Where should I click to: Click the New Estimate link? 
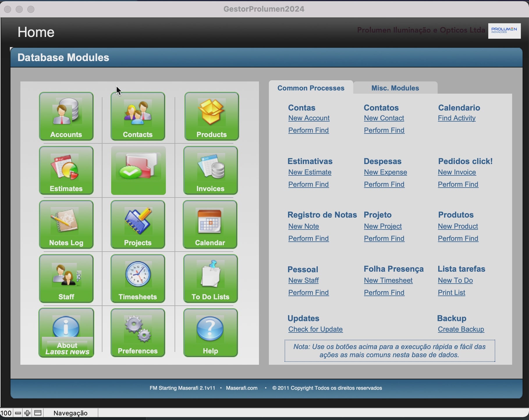pyautogui.click(x=310, y=172)
